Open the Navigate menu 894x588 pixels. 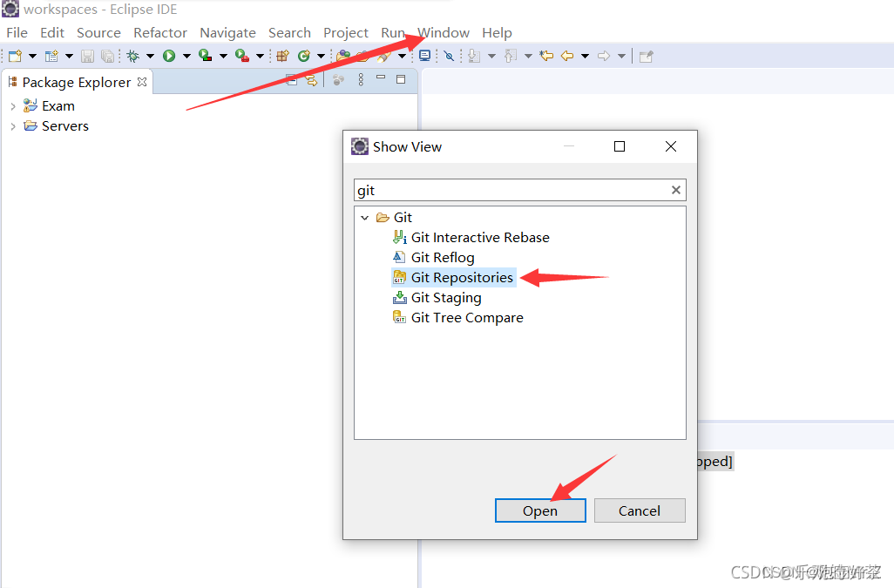(x=227, y=32)
